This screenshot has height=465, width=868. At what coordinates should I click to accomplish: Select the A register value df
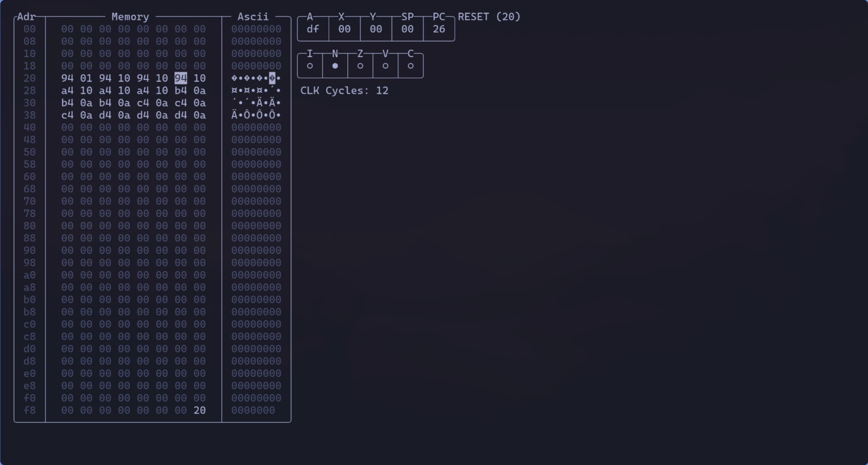pos(313,29)
